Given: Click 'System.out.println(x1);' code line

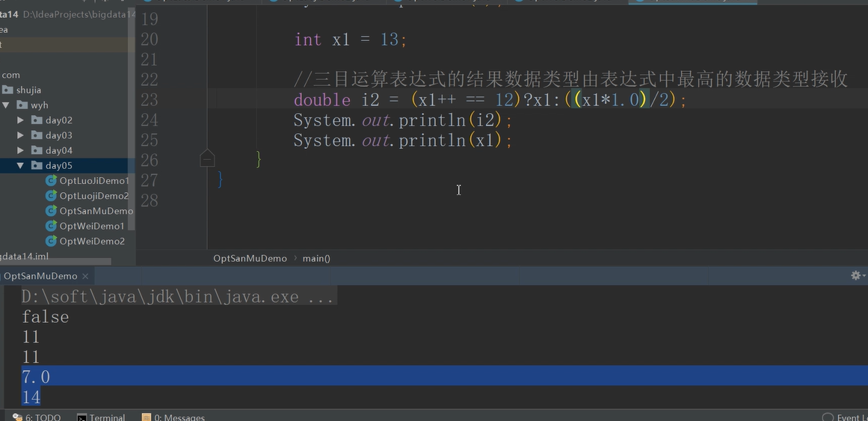Looking at the screenshot, I should pyautogui.click(x=404, y=140).
